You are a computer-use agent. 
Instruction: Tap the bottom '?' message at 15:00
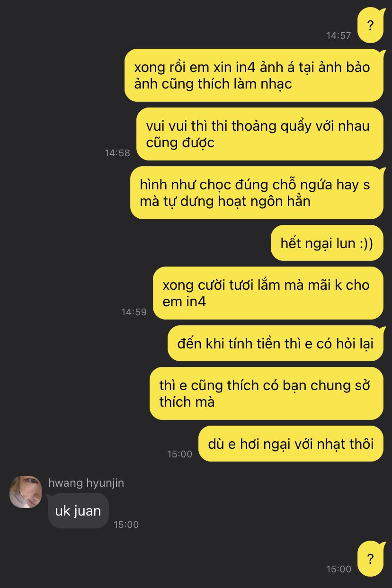[371, 559]
